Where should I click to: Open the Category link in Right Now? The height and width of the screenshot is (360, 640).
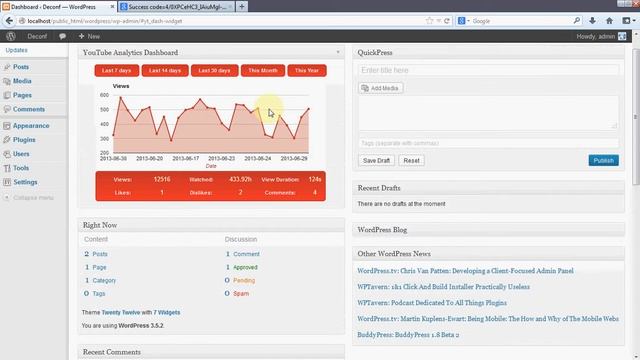tap(104, 280)
